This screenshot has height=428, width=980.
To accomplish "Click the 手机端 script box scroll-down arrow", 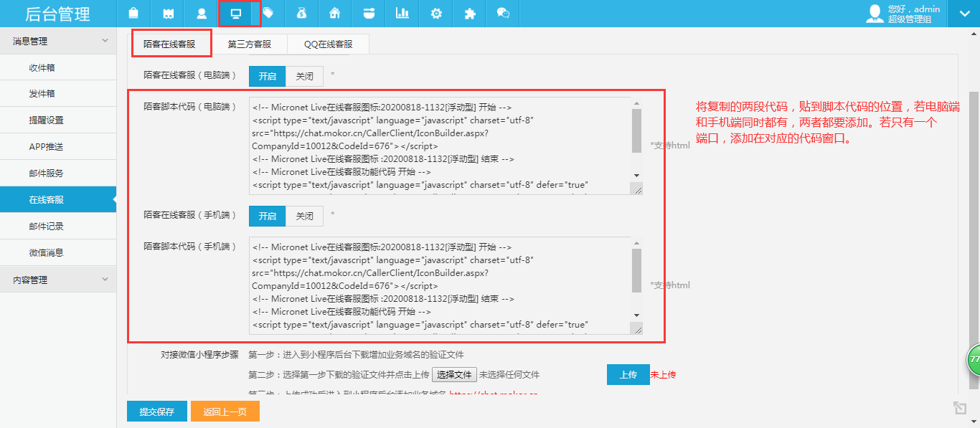I will pyautogui.click(x=636, y=315).
